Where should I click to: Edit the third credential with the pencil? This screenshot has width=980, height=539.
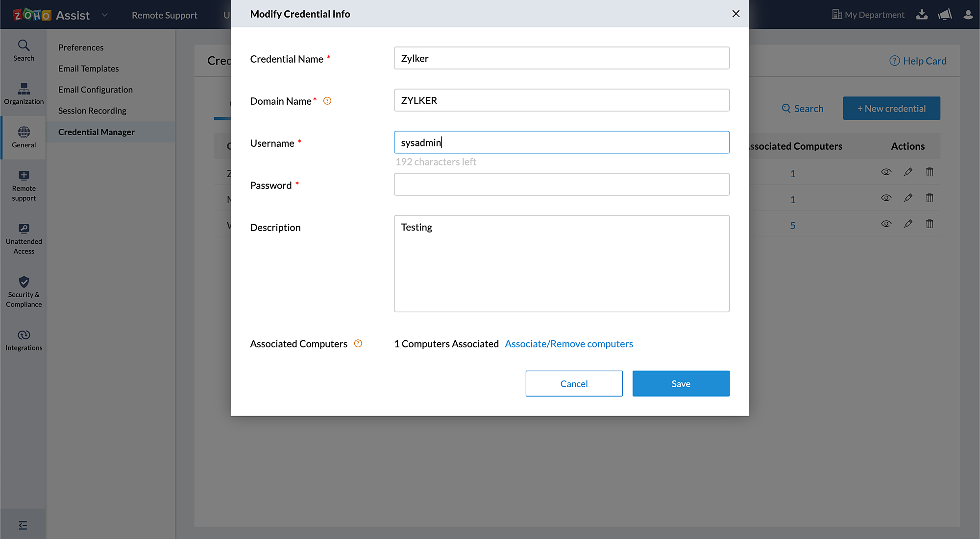(908, 224)
